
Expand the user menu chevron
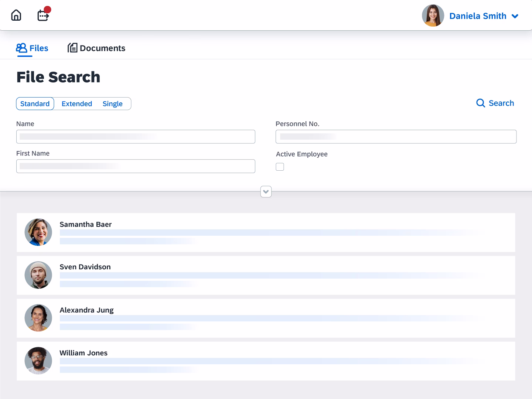pos(515,16)
